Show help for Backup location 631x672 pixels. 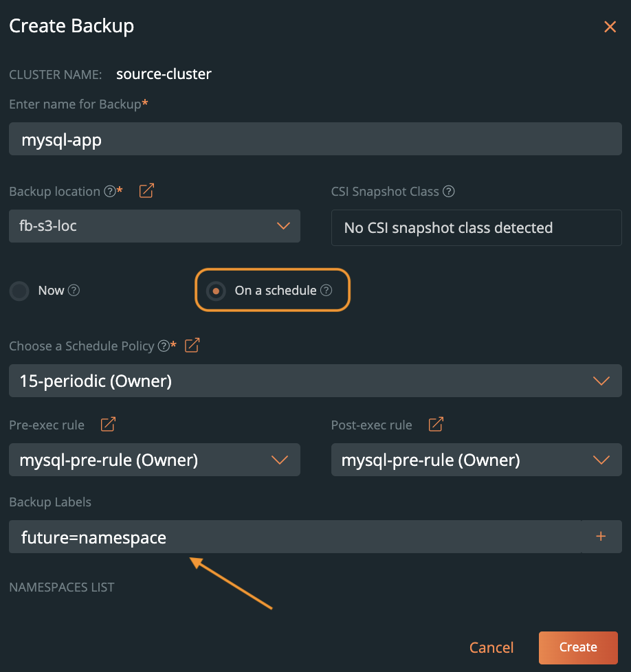point(109,192)
